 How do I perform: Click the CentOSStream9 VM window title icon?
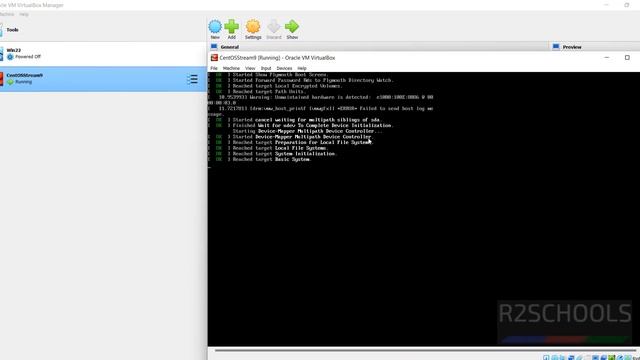[x=214, y=58]
